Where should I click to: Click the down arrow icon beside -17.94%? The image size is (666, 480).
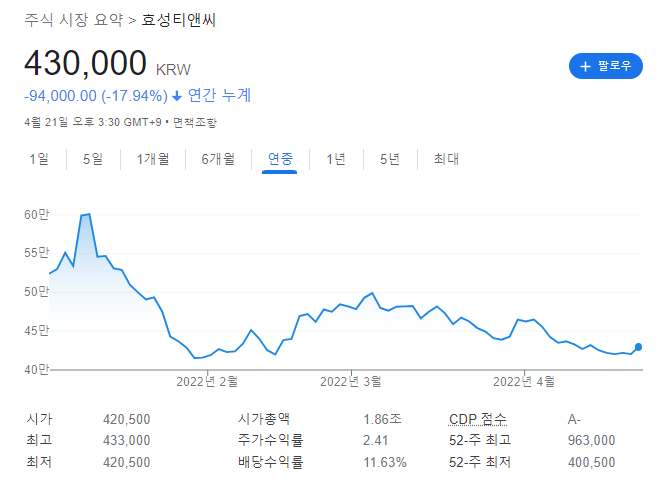177,97
